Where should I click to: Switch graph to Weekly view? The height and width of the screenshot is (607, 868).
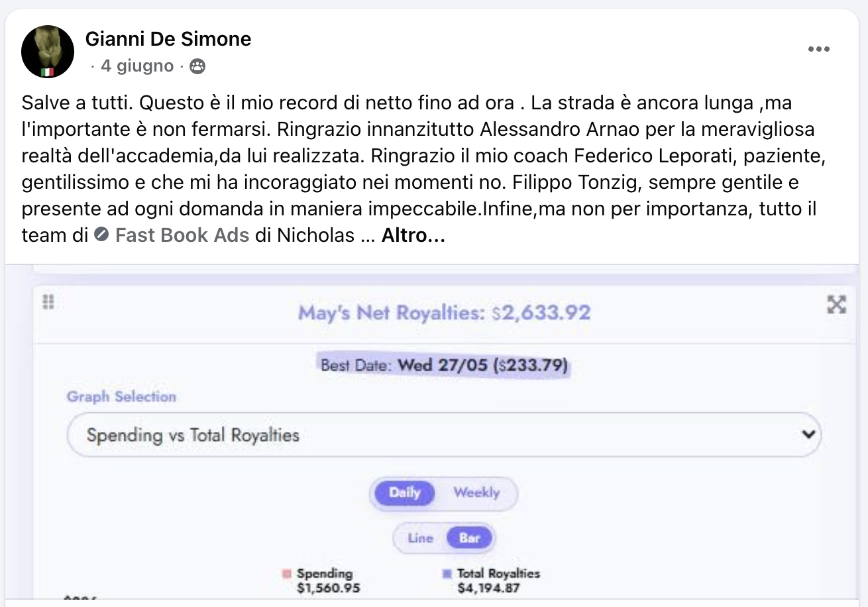476,492
